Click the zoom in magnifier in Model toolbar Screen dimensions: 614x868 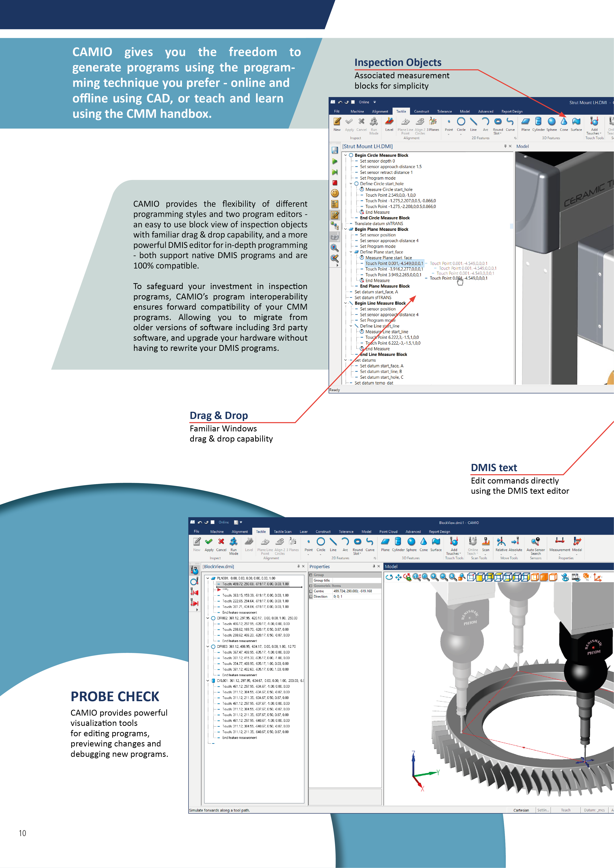[x=435, y=577]
